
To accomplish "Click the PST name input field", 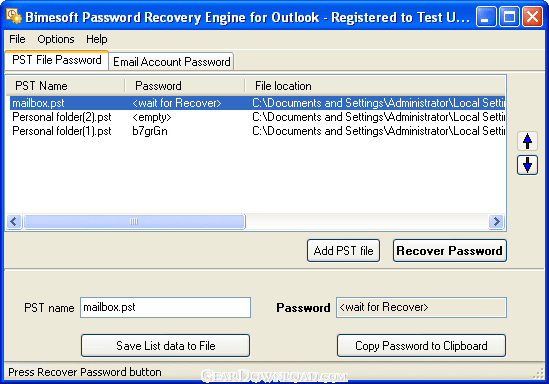I will click(x=165, y=307).
